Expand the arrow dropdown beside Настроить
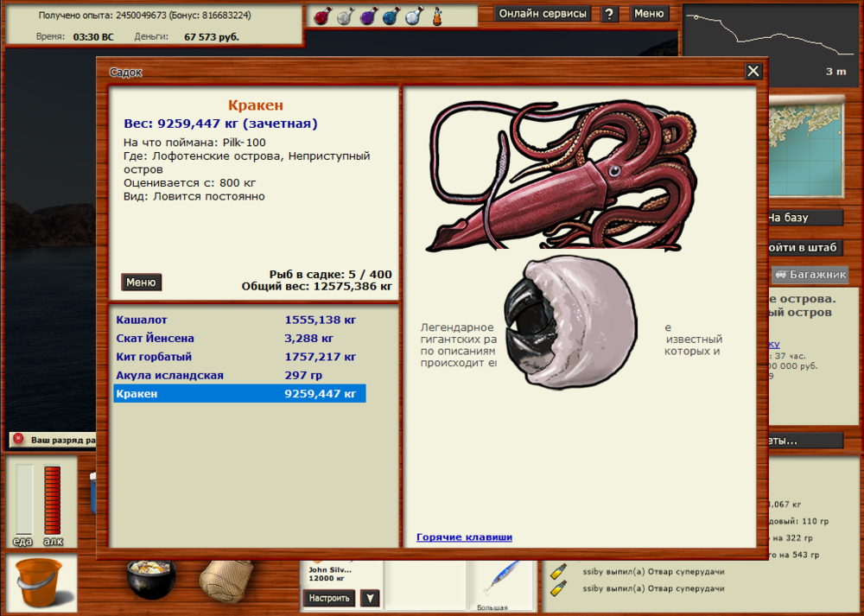This screenshot has width=864, height=616. 370,598
